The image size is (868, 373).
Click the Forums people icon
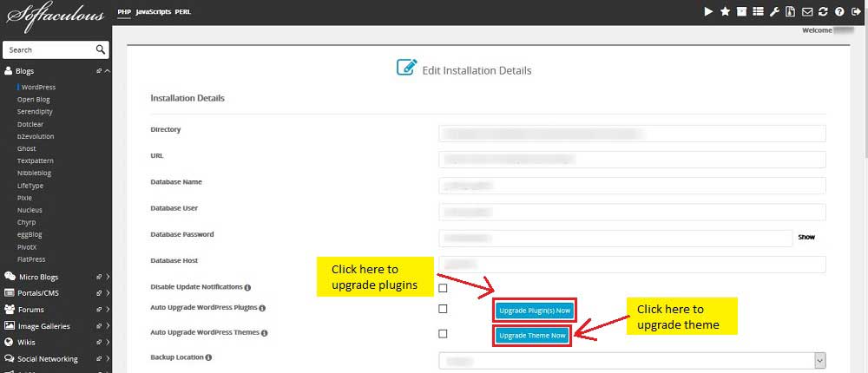10,310
